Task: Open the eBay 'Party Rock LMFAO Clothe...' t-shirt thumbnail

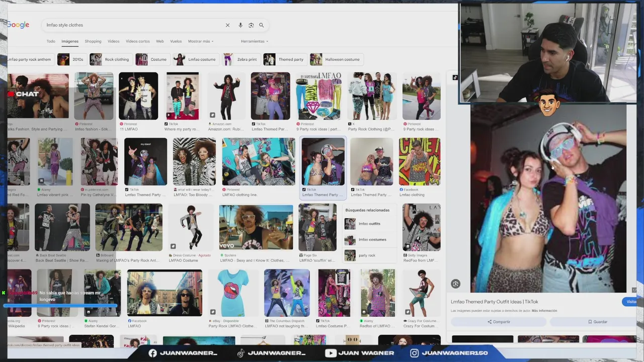Action: click(233, 293)
